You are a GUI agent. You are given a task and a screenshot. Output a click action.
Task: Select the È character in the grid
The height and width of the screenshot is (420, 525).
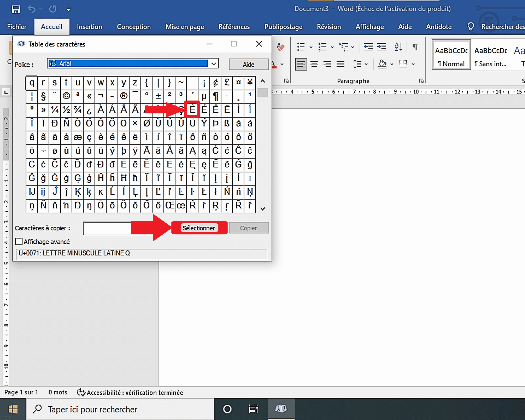click(192, 109)
